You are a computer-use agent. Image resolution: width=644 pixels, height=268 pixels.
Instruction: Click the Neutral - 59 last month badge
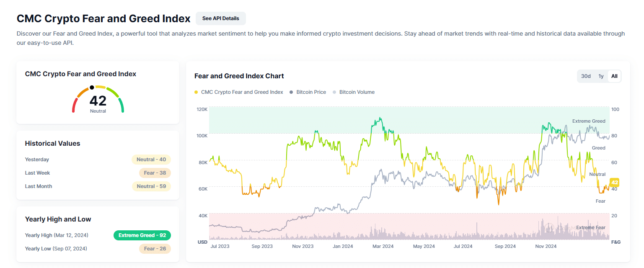[151, 186]
